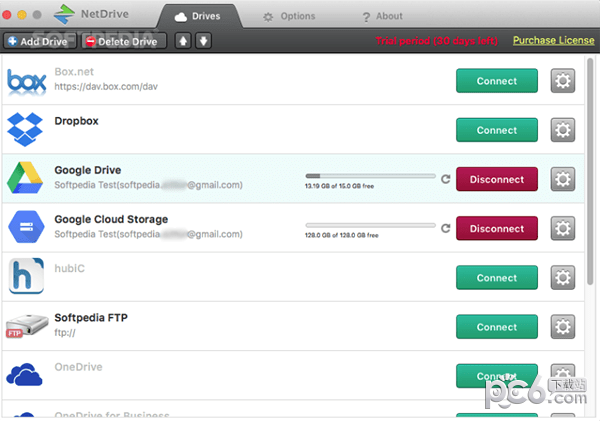Connect the Dropbox drive
600x421 pixels.
497,130
